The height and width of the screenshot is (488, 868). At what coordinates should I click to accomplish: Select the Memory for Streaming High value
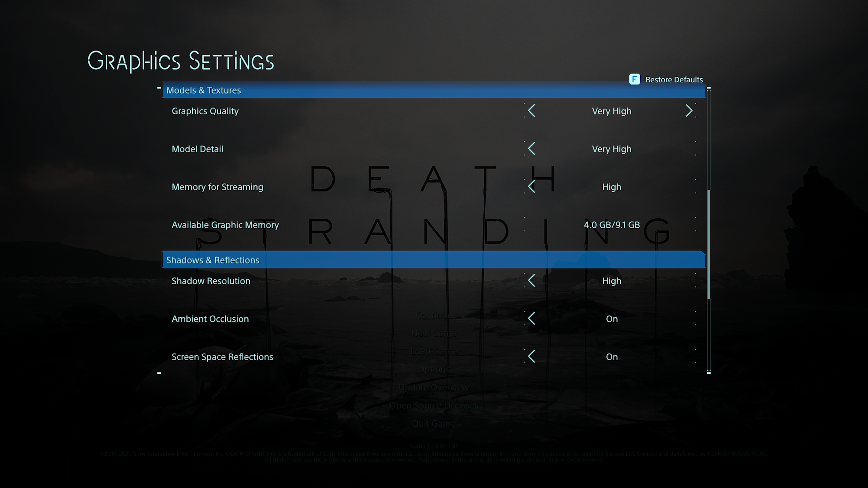click(612, 187)
